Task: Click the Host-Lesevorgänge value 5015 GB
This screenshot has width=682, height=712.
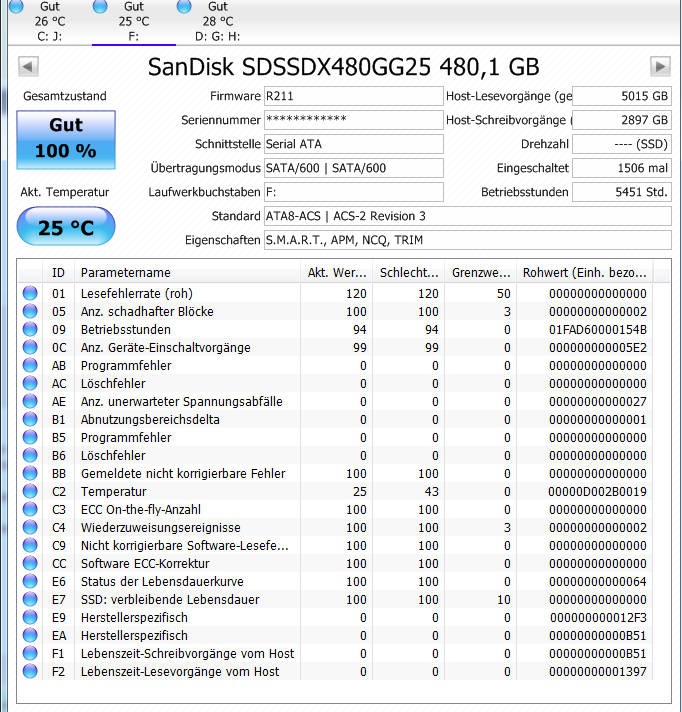Action: [x=622, y=96]
